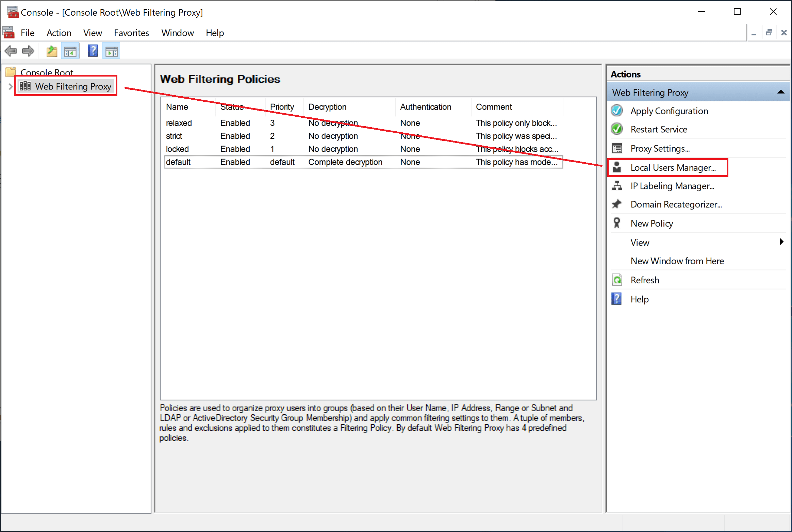This screenshot has width=792, height=532.
Task: Toggle Show/Hide Action Pane toolbar icon
Action: [x=111, y=51]
